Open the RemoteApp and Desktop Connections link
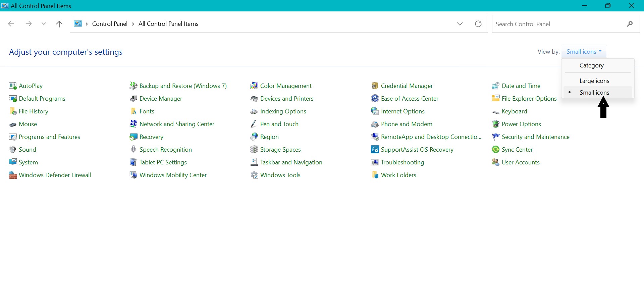The width and height of the screenshot is (644, 308). coord(431,137)
